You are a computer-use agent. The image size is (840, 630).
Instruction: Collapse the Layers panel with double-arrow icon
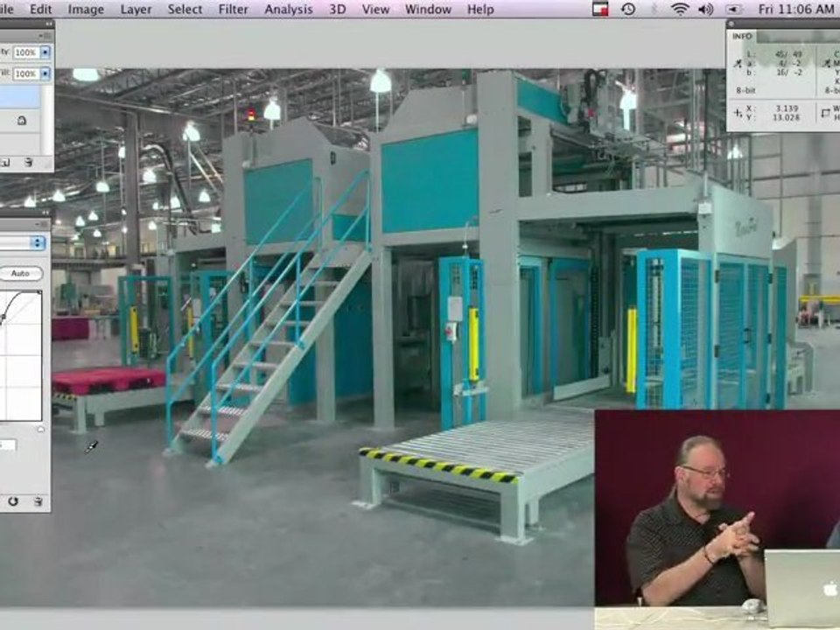tap(49, 24)
